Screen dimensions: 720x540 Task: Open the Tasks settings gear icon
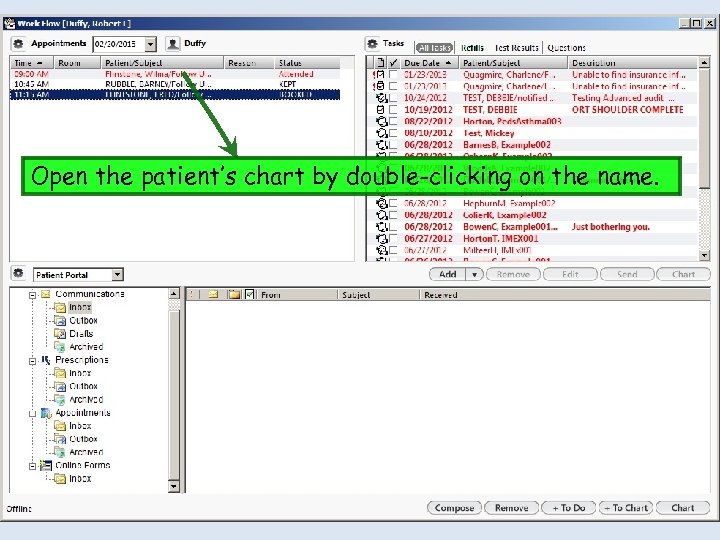tap(372, 44)
